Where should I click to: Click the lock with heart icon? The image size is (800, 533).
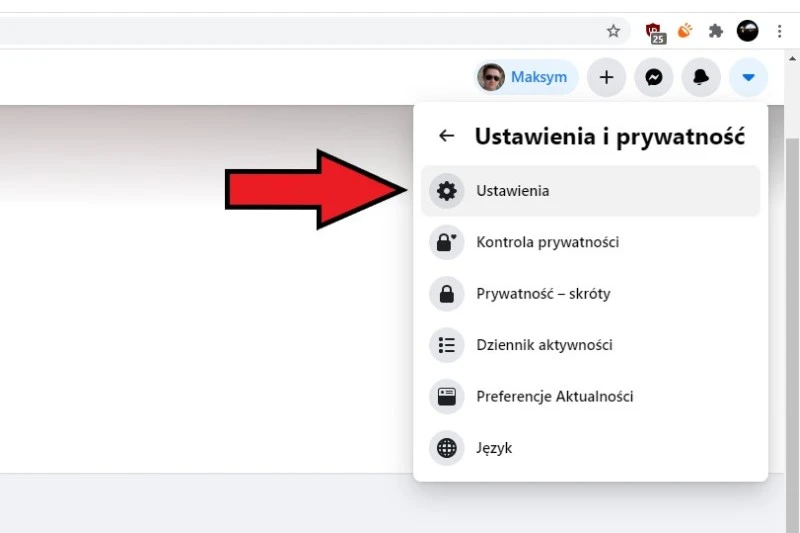(x=446, y=242)
